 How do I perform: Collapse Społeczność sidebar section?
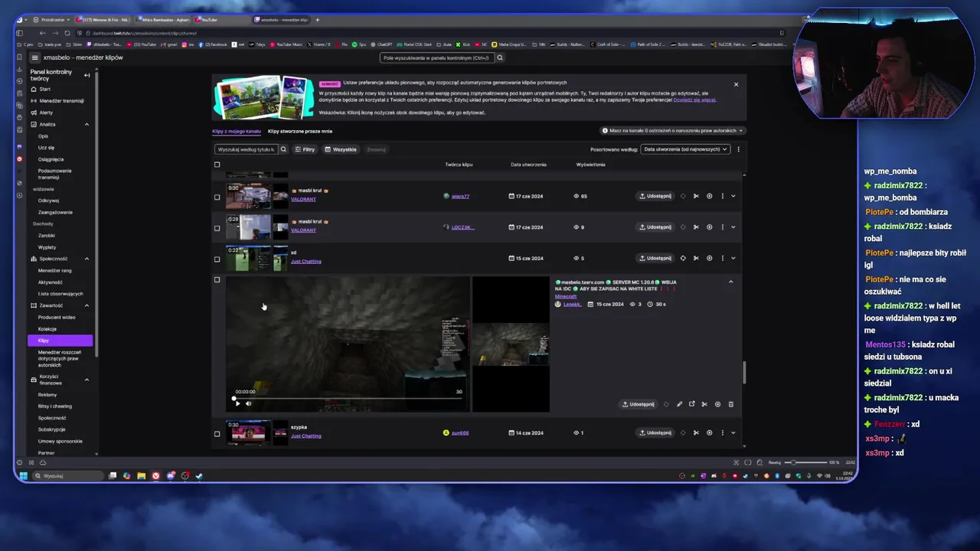point(87,259)
